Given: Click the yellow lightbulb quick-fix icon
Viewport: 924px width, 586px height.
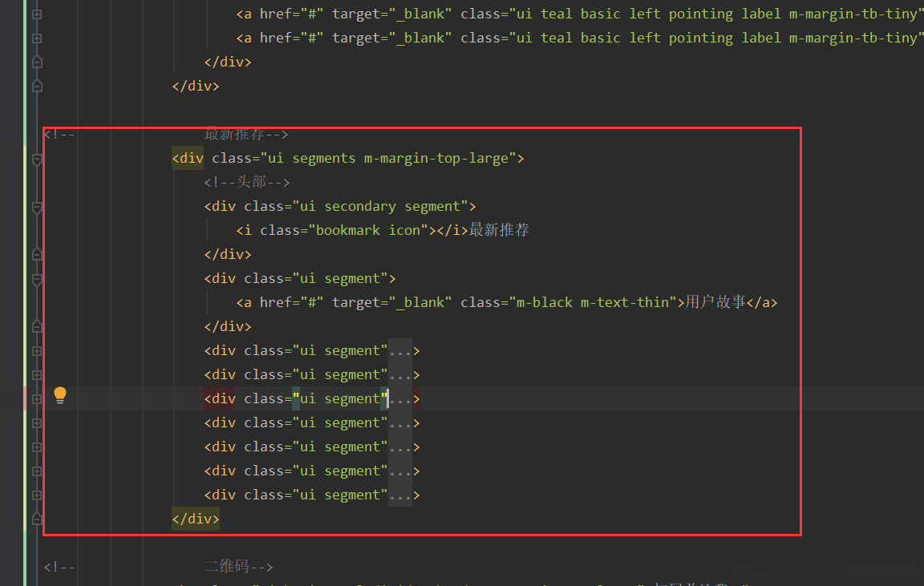Looking at the screenshot, I should [x=60, y=395].
